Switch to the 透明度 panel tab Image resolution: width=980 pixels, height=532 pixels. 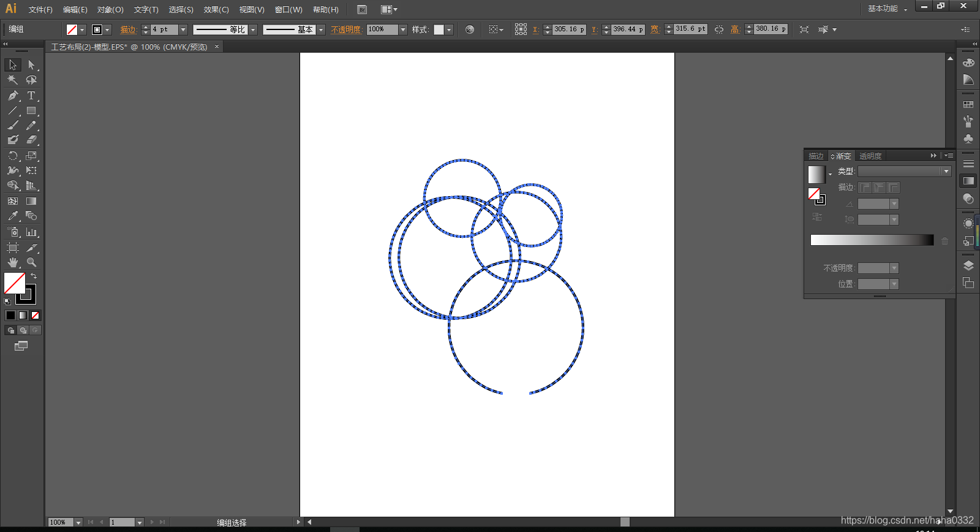click(870, 156)
